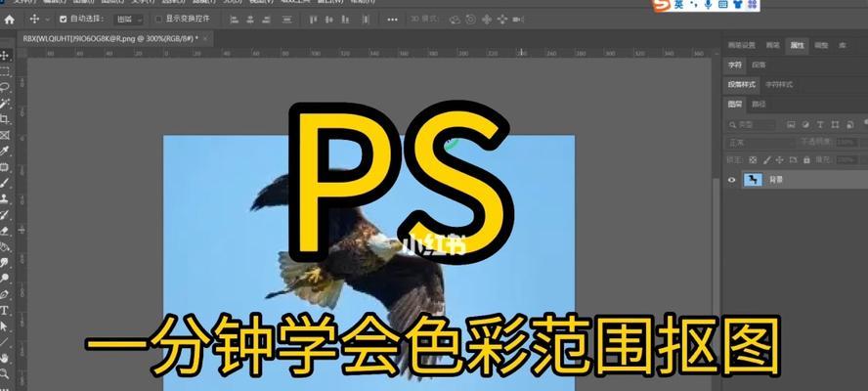Select the Lasso tool

pos(5,87)
